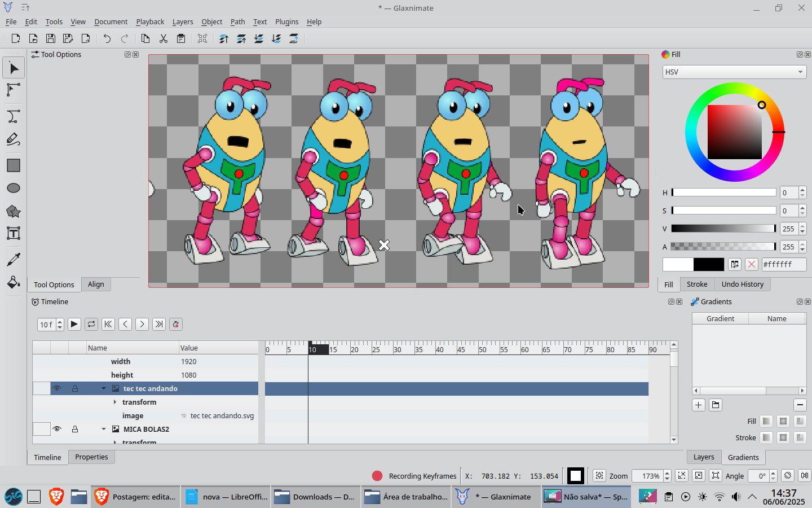Toggle lock on tec tec andando layer

point(75,388)
